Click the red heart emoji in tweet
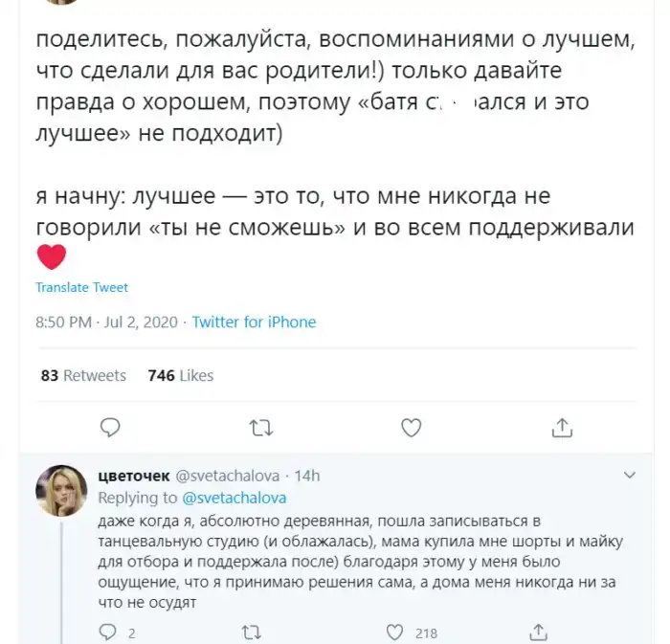This screenshot has width=670, height=644. (51, 256)
